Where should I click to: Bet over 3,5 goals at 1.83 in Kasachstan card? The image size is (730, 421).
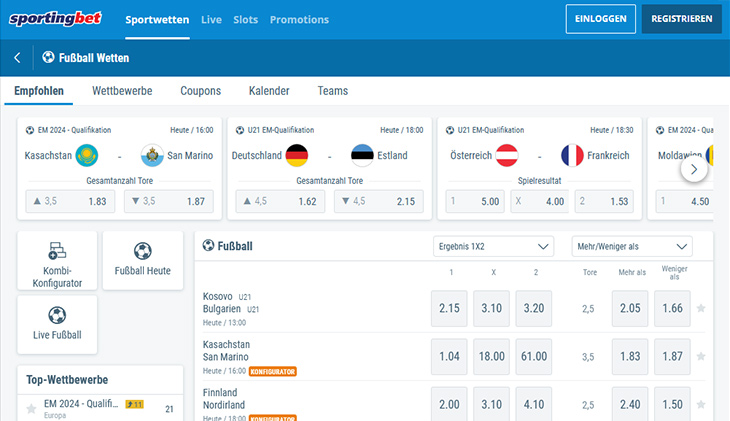tap(70, 201)
